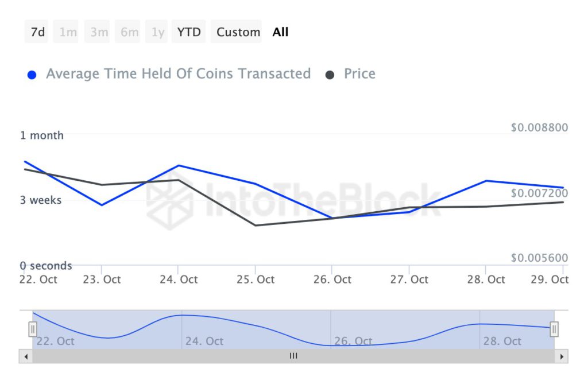Toggle the Price series legend
588x392 pixels.
[x=359, y=74]
